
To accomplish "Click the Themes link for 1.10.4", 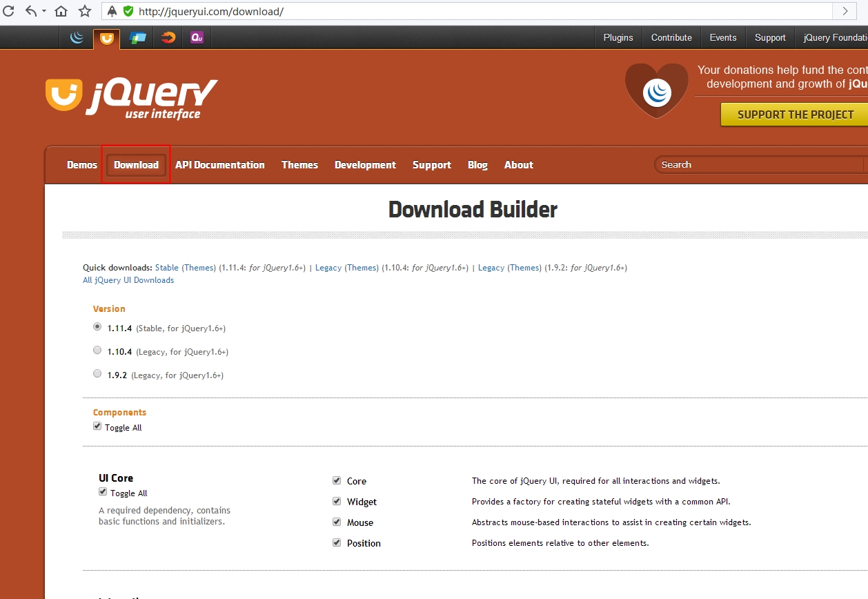I will coord(362,268).
